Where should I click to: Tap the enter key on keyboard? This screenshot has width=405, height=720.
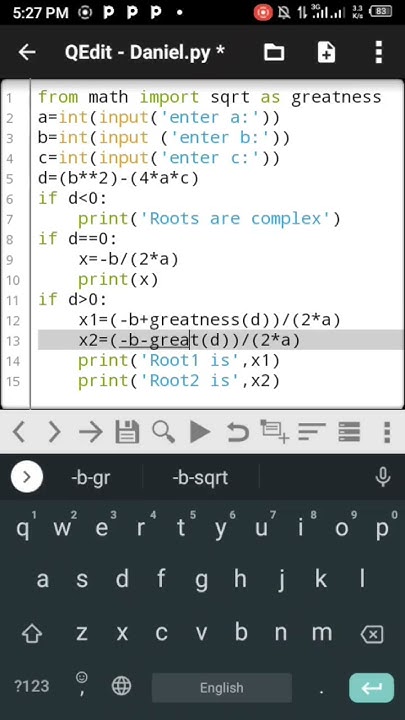coord(371,687)
